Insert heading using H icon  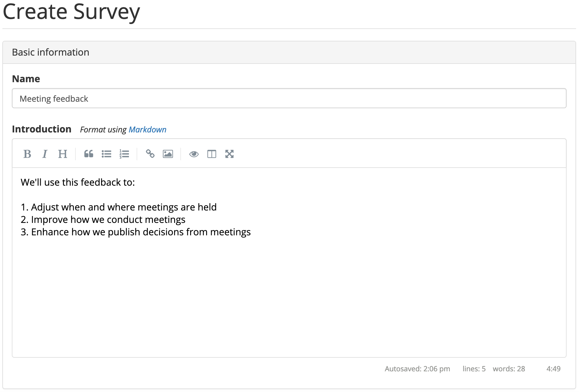coord(62,154)
